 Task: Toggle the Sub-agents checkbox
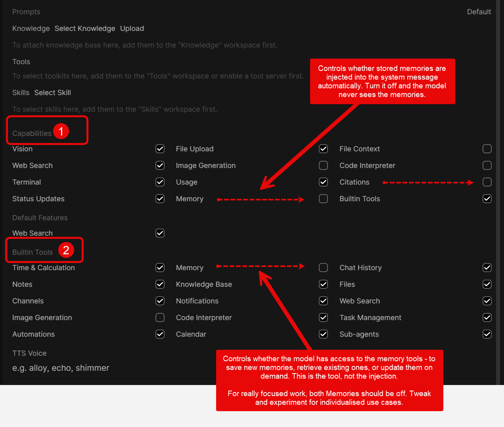pos(487,334)
